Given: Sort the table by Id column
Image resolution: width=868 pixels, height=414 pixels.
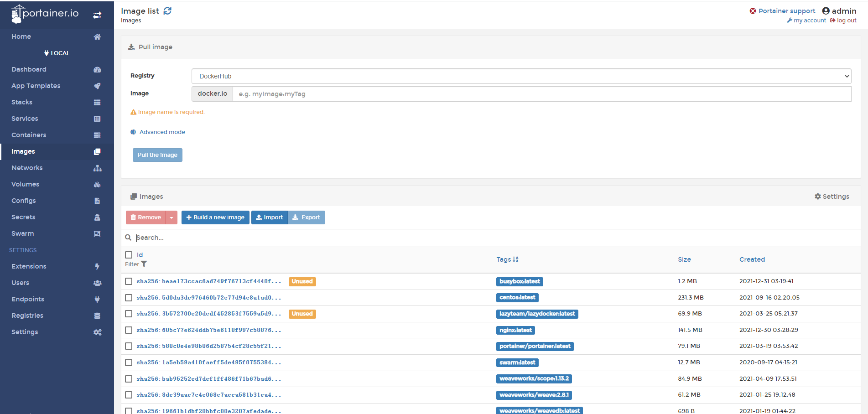Looking at the screenshot, I should [x=140, y=255].
